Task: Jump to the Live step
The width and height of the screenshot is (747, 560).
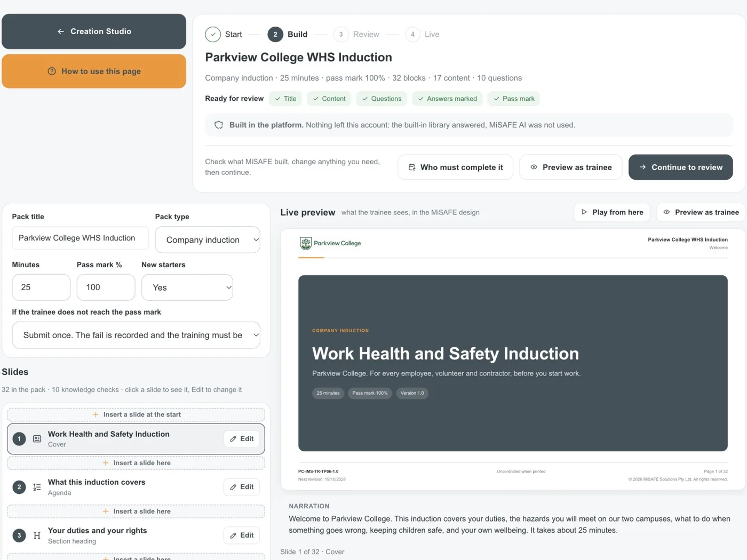Action: coord(423,34)
